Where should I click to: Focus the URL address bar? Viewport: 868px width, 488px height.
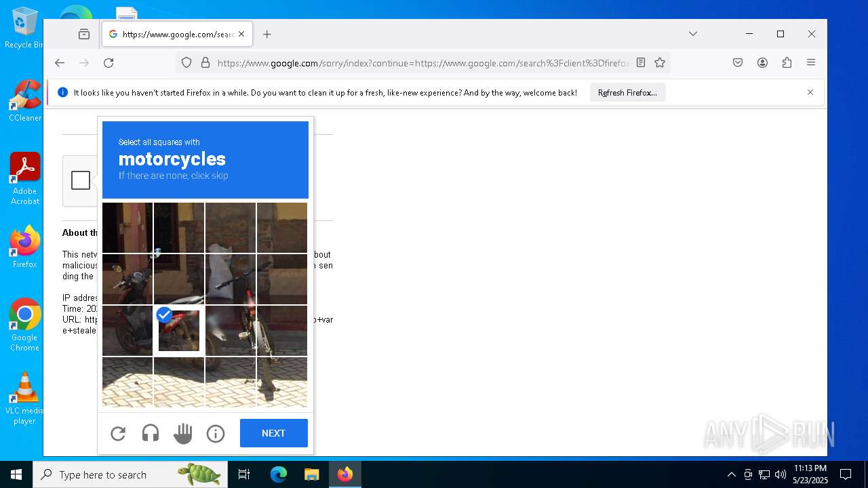[424, 63]
